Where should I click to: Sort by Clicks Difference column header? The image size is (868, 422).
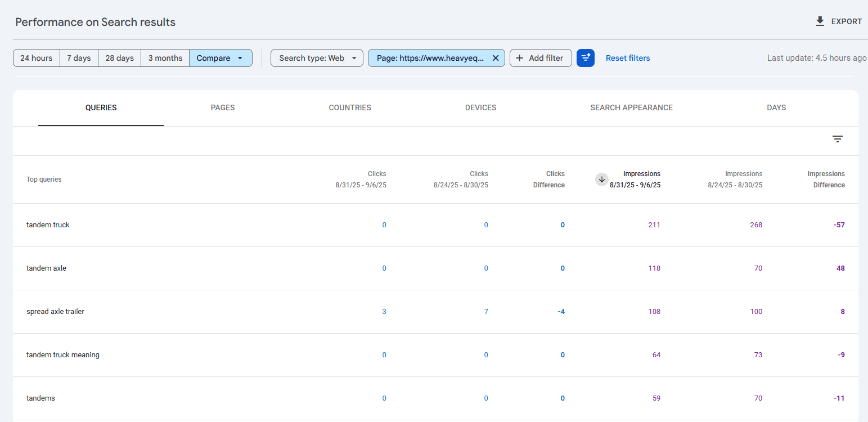549,179
